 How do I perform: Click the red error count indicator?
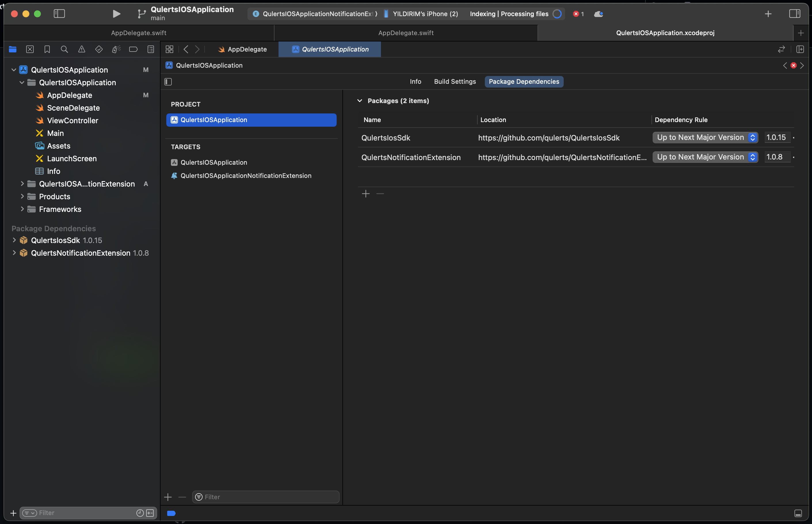point(578,14)
